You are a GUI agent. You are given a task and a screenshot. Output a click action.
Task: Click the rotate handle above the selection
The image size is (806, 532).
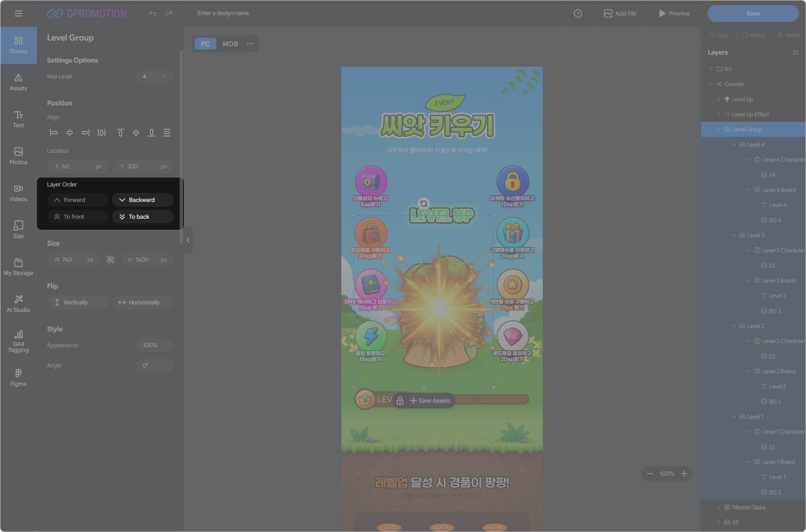(x=424, y=204)
